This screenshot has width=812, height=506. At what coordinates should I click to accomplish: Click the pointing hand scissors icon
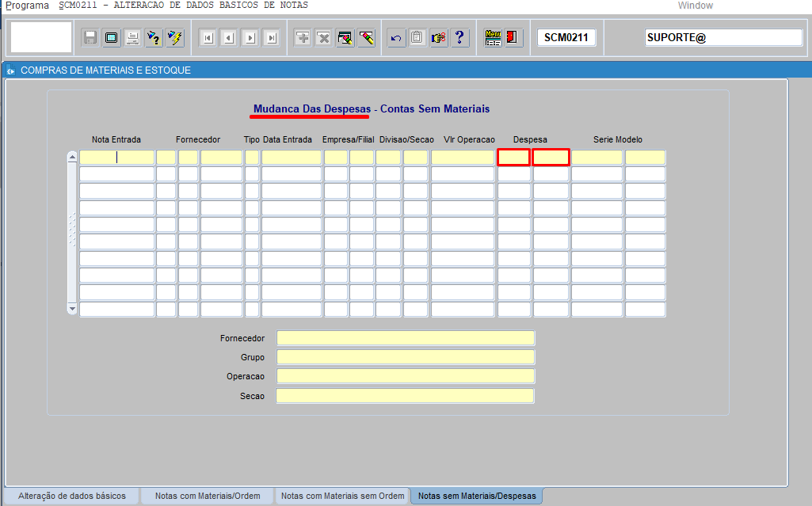point(439,38)
